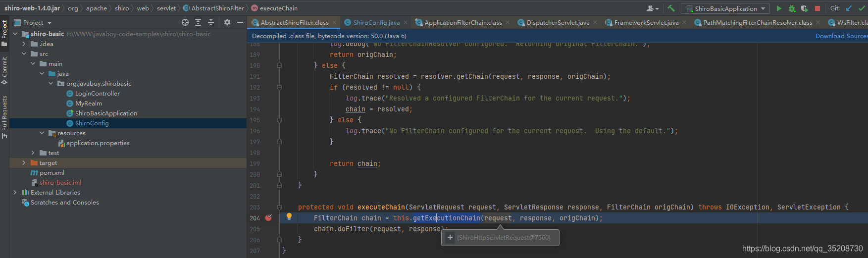
Task: Run with Coverage shield icon
Action: (805, 8)
